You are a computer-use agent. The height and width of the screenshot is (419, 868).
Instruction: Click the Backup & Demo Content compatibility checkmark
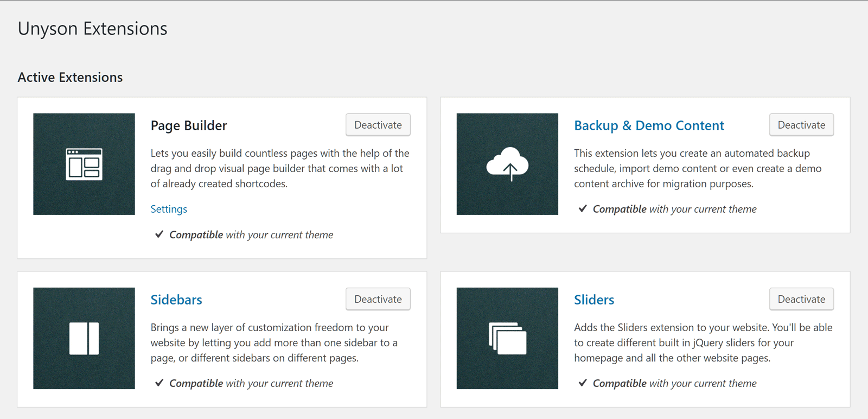(583, 209)
